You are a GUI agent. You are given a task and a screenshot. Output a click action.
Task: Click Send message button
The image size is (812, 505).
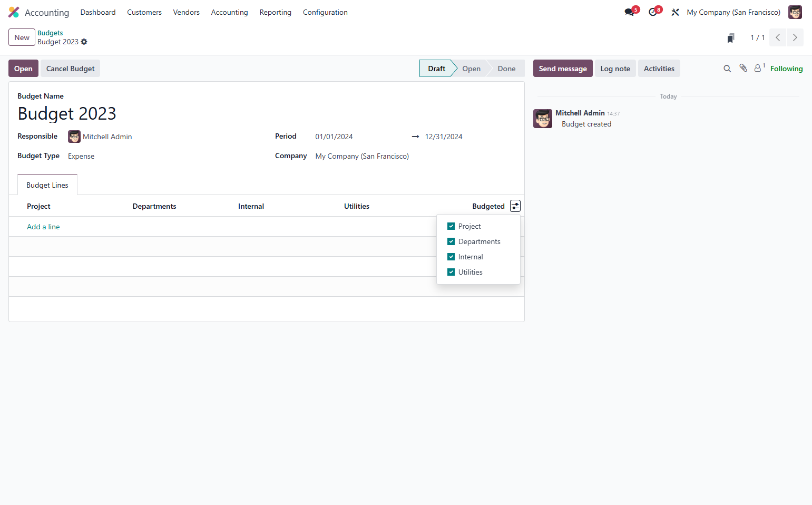coord(563,69)
